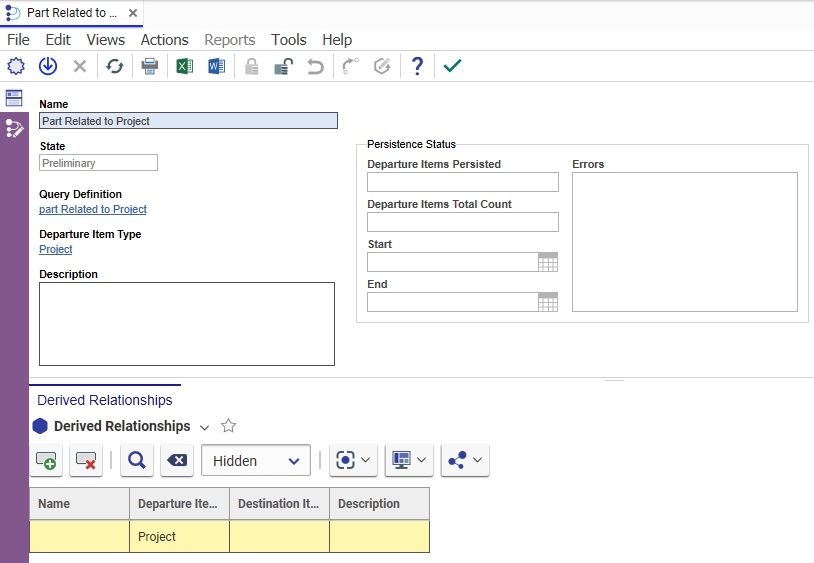Favorite Derived Relationships star icon
Screen dimensions: 814x563
[x=228, y=426]
